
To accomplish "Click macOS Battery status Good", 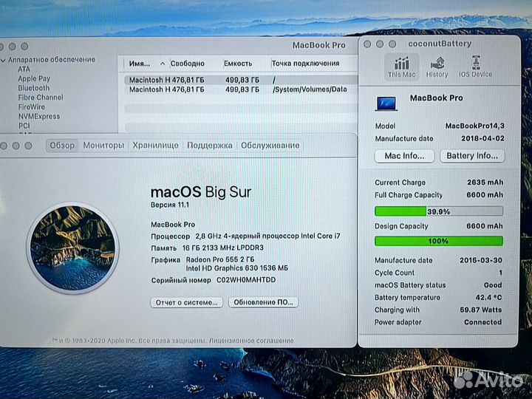I will click(493, 285).
